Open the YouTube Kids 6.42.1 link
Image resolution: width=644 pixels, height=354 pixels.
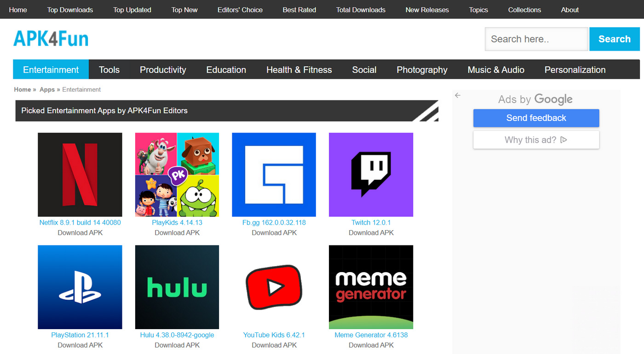coord(274,335)
